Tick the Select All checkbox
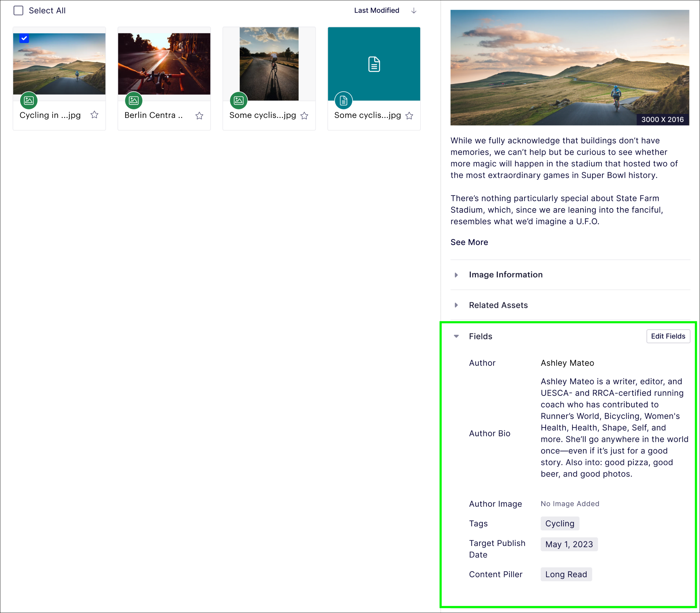Image resolution: width=700 pixels, height=613 pixels. 19,11
